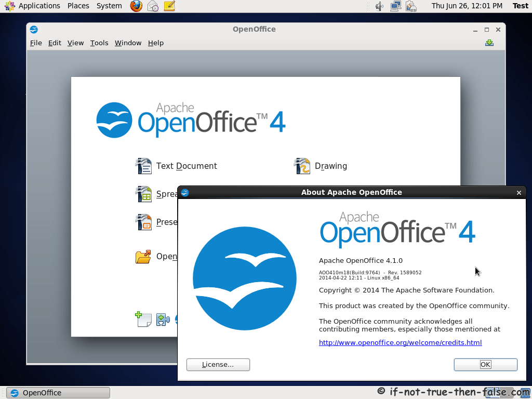Screen dimensions: 532x399
Task: Click the Extensions puzzle piece icon
Action: pos(163,320)
